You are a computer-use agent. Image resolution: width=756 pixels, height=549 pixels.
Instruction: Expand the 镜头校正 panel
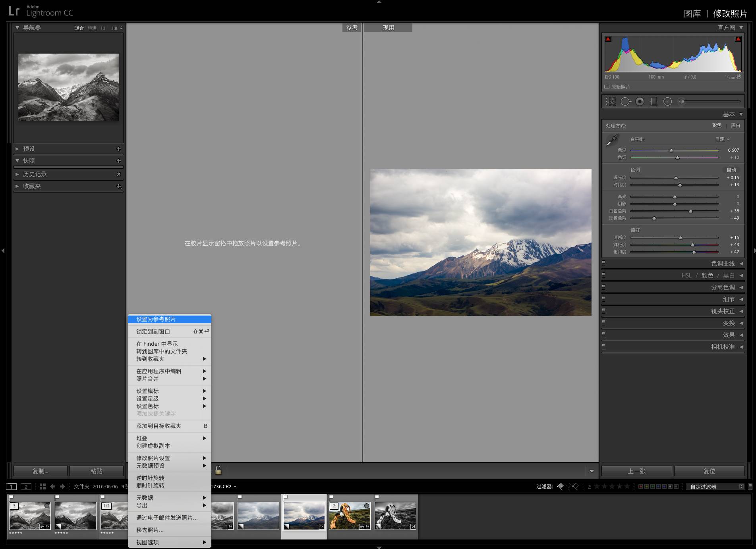tap(723, 311)
